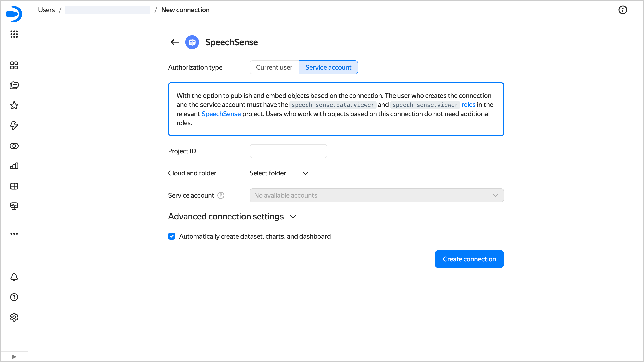The width and height of the screenshot is (644, 362).
Task: Click the settings gear icon in sidebar
Action: [x=14, y=317]
